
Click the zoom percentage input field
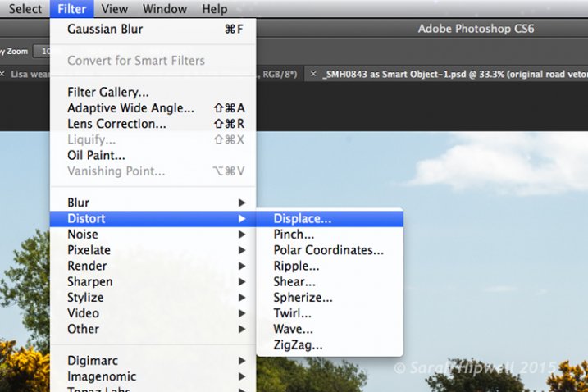pyautogui.click(x=45, y=52)
